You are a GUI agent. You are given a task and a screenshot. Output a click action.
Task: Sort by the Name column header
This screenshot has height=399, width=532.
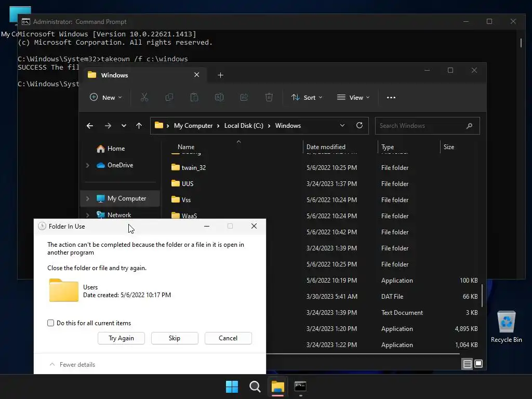186,147
